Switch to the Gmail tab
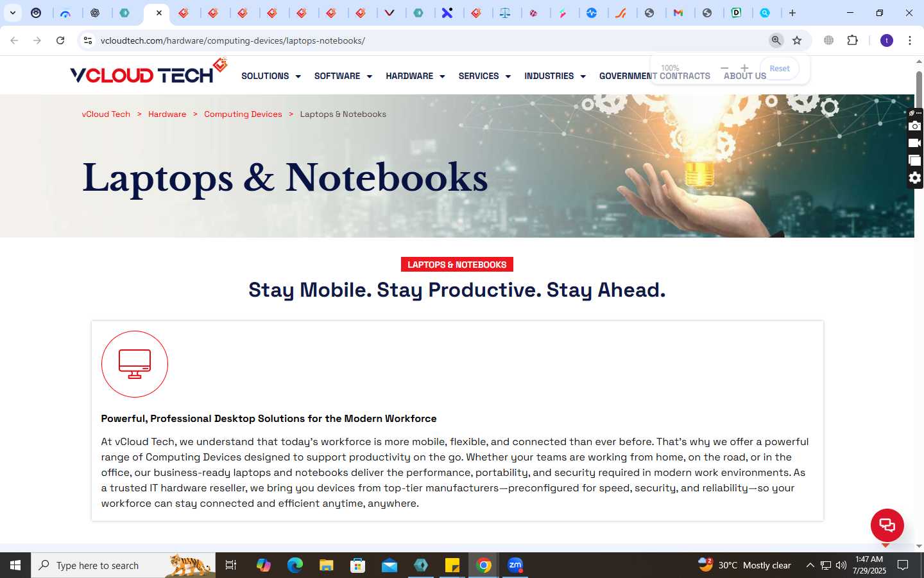924x578 pixels. 678,13
